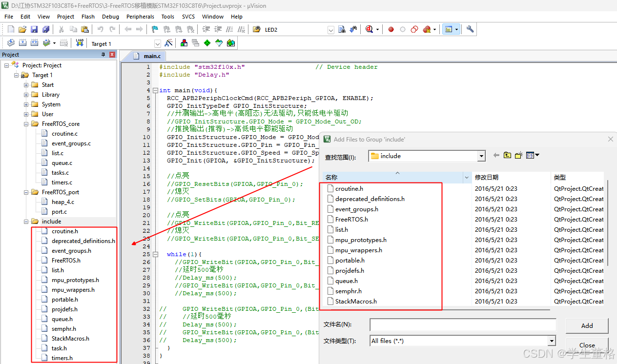Image resolution: width=617 pixels, height=364 pixels.
Task: Click the Select Software Packs icon
Action: click(219, 43)
